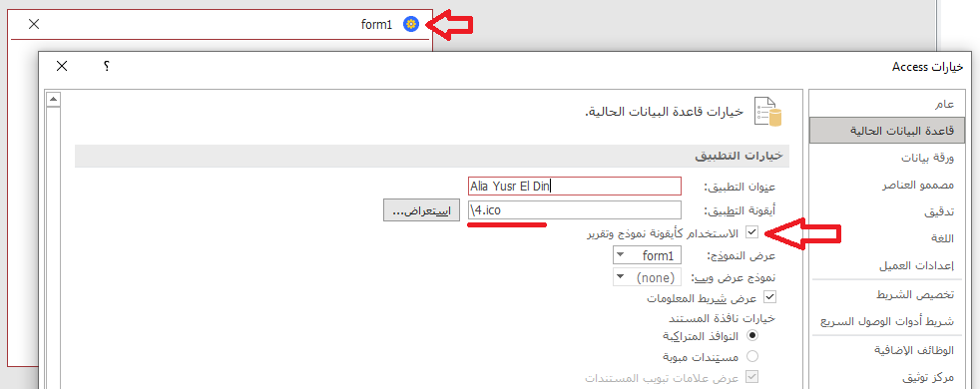Click the استعراض browse button

(x=421, y=211)
